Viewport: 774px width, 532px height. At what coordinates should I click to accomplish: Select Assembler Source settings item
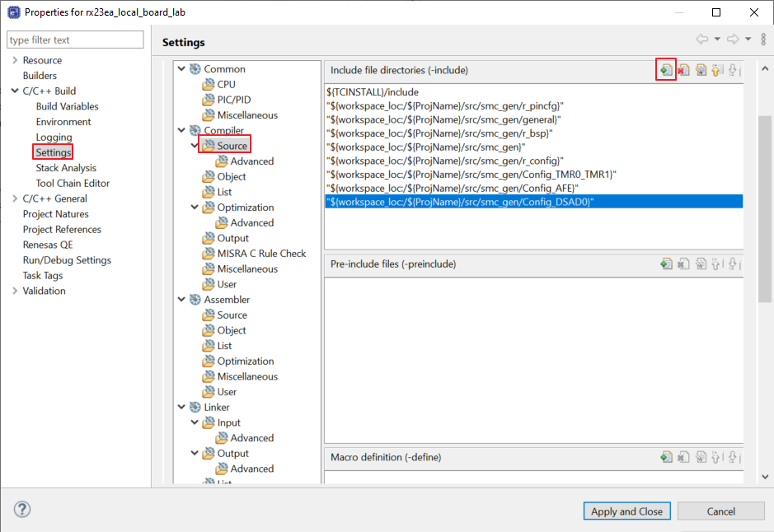(224, 315)
